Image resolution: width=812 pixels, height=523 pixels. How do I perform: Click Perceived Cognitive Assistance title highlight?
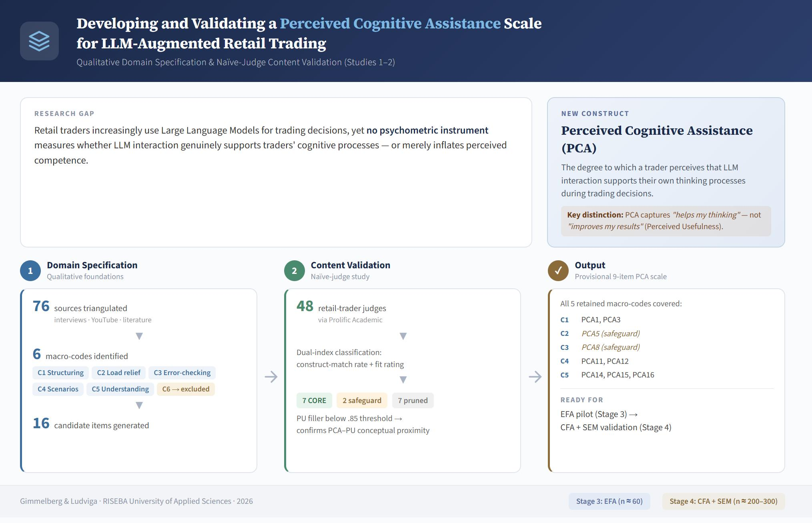390,24
